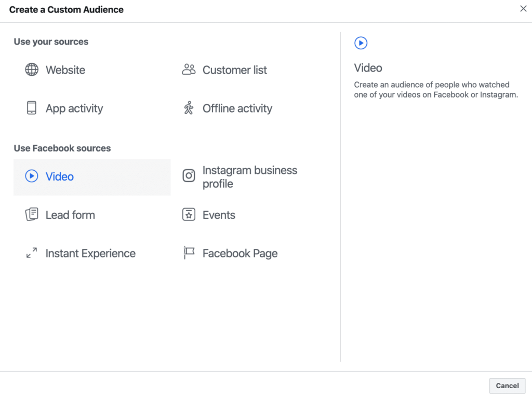This screenshot has height=398, width=532.
Task: Choose the Offline activity source
Action: (237, 108)
